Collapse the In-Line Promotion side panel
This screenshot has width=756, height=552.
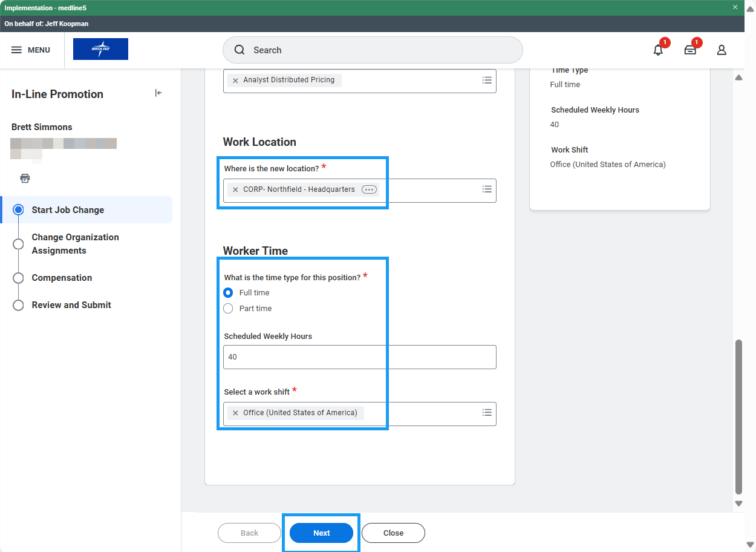pyautogui.click(x=158, y=93)
